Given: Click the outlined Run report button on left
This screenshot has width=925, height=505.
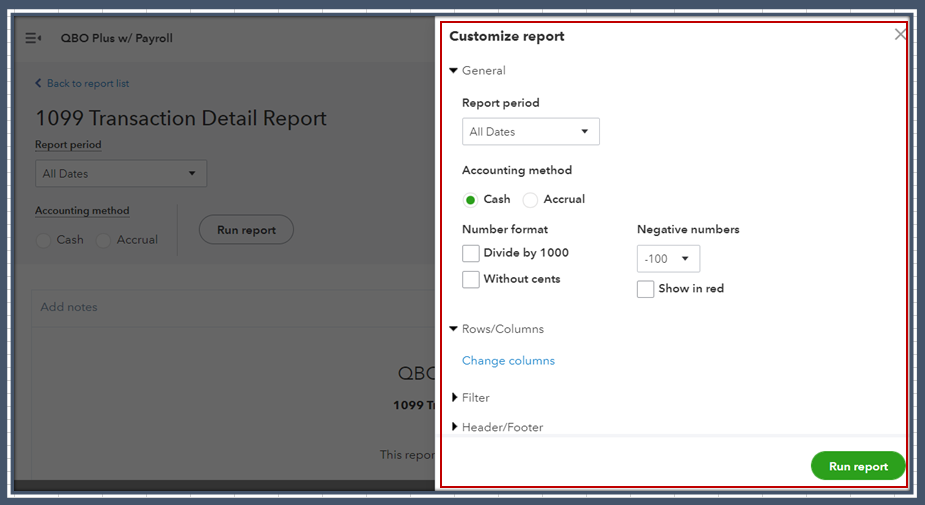Looking at the screenshot, I should point(246,230).
